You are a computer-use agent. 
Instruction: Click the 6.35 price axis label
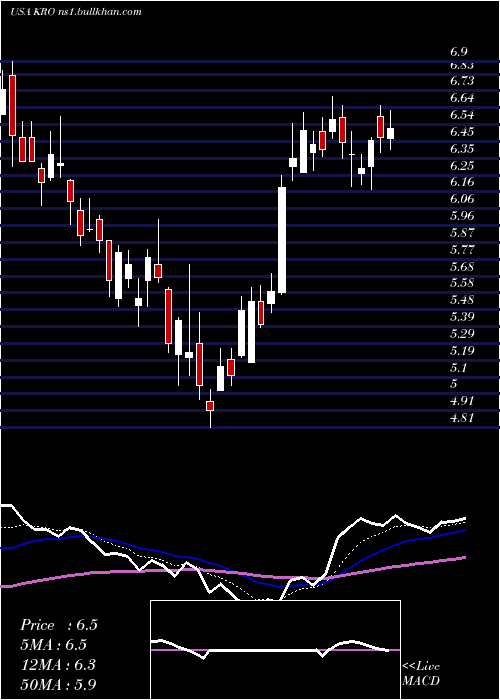pos(462,149)
